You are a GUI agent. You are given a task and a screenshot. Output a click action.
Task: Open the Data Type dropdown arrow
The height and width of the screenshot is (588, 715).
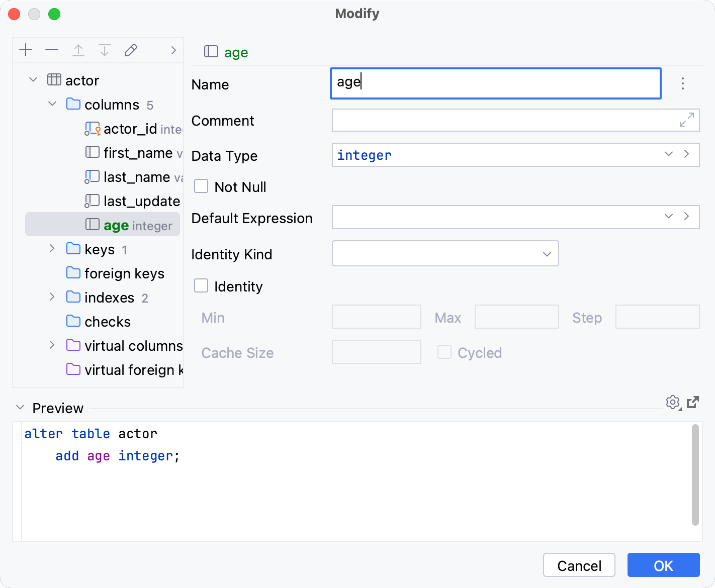pyautogui.click(x=668, y=154)
